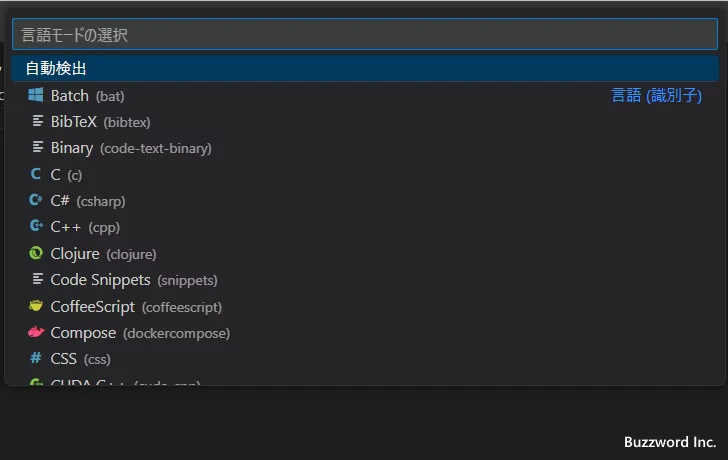Choose CoffeeScript (coffeescript) language mode

[365, 306]
